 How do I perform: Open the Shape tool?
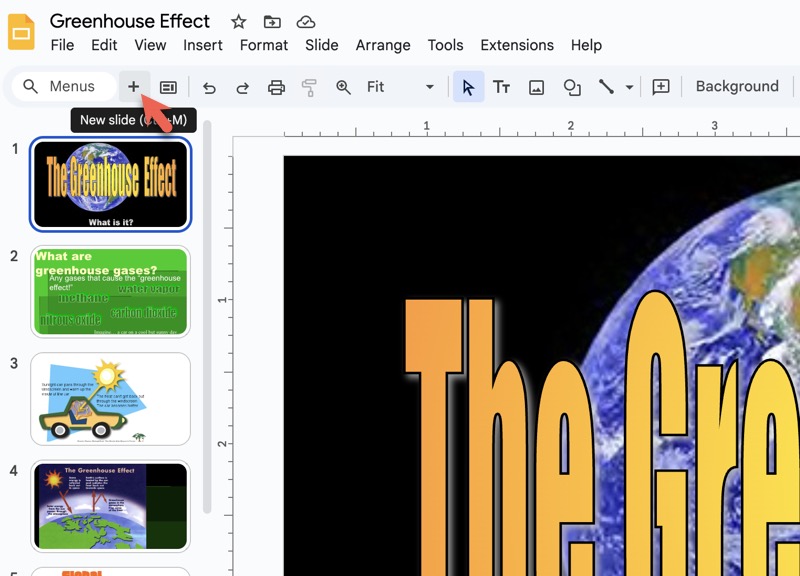click(571, 87)
